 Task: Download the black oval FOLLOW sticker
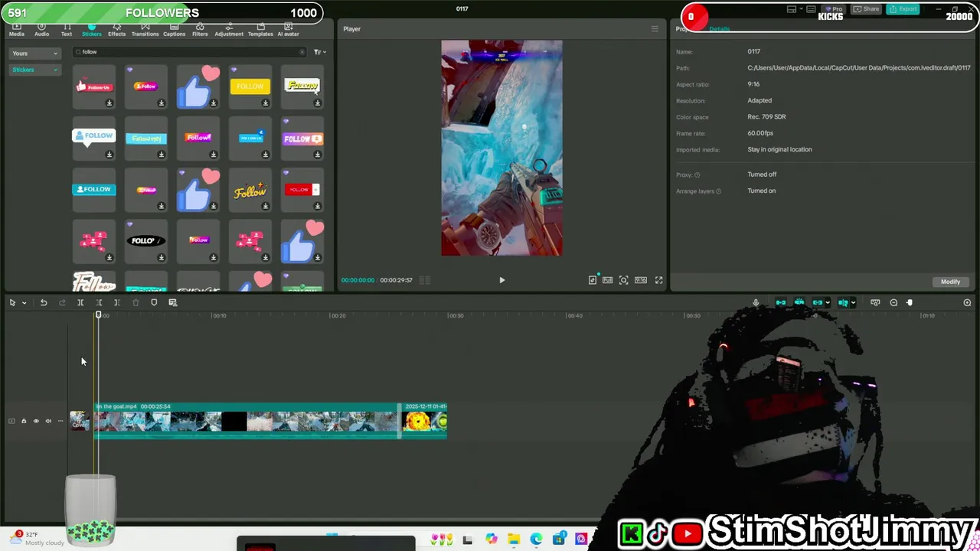(x=162, y=257)
